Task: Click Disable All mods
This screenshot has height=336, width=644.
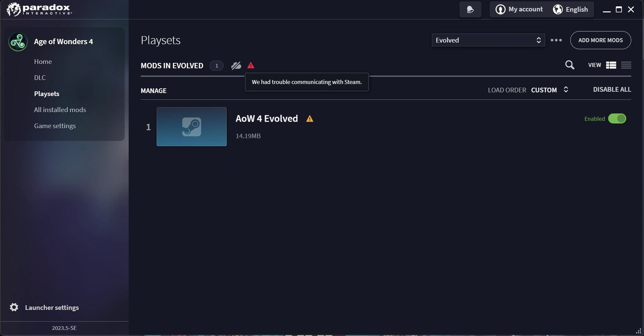Action: click(x=612, y=89)
